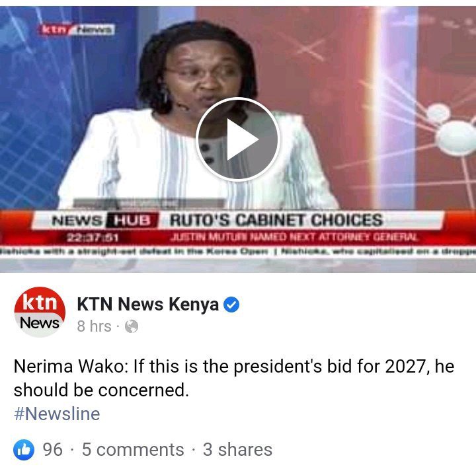Click the scrolling news ticker in the video

click(238, 252)
